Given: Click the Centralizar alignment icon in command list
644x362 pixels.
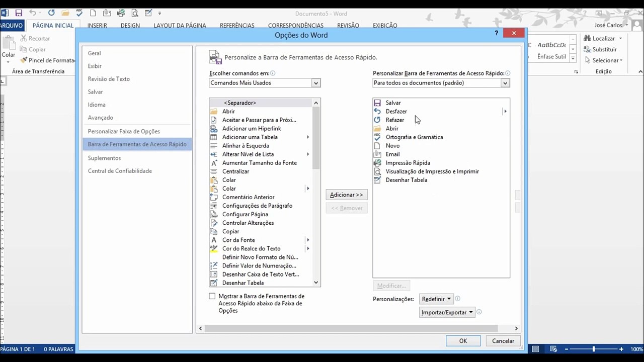Looking at the screenshot, I should pyautogui.click(x=214, y=171).
